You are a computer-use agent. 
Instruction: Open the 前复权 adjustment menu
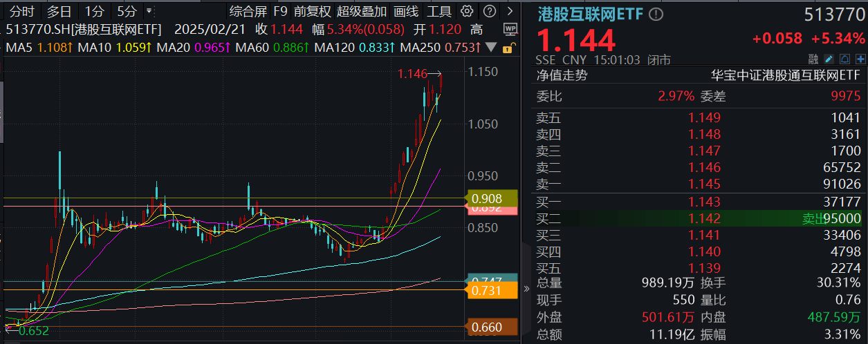tap(312, 11)
